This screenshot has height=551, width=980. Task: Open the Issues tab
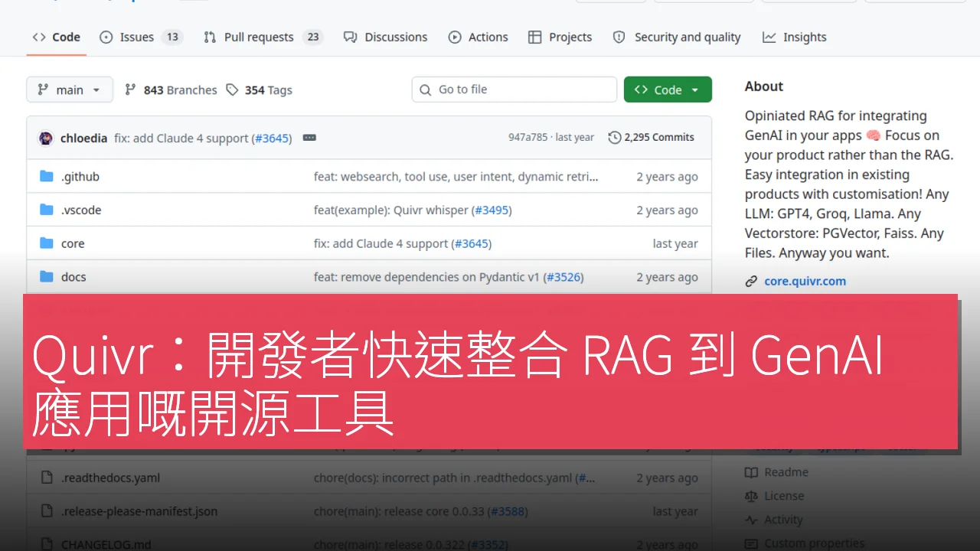[141, 37]
